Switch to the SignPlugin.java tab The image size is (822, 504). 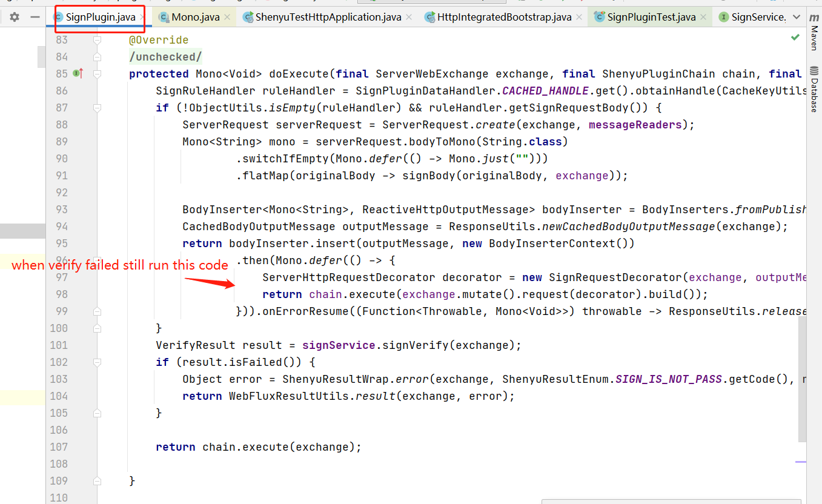pyautogui.click(x=100, y=17)
